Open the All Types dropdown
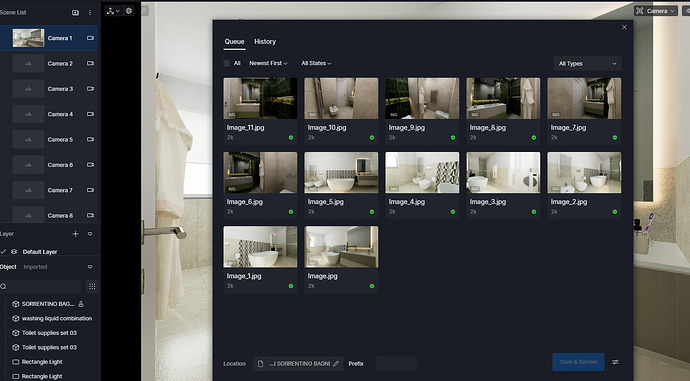Viewport: 690px width, 381px height. point(587,63)
